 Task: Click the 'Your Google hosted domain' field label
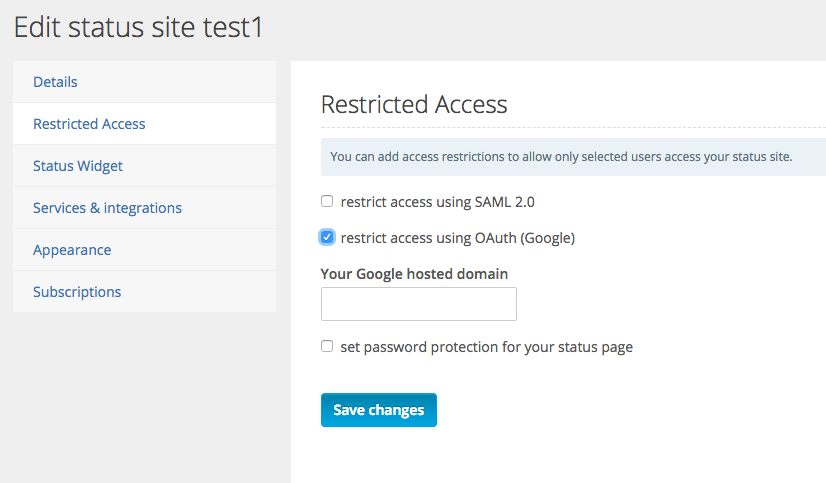tap(414, 274)
